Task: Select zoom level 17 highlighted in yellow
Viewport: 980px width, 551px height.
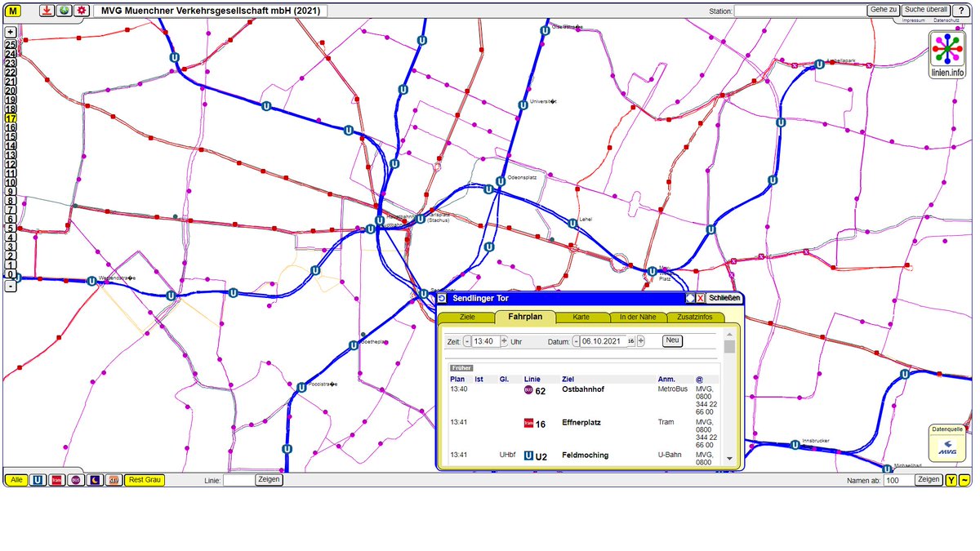Action: click(x=11, y=118)
